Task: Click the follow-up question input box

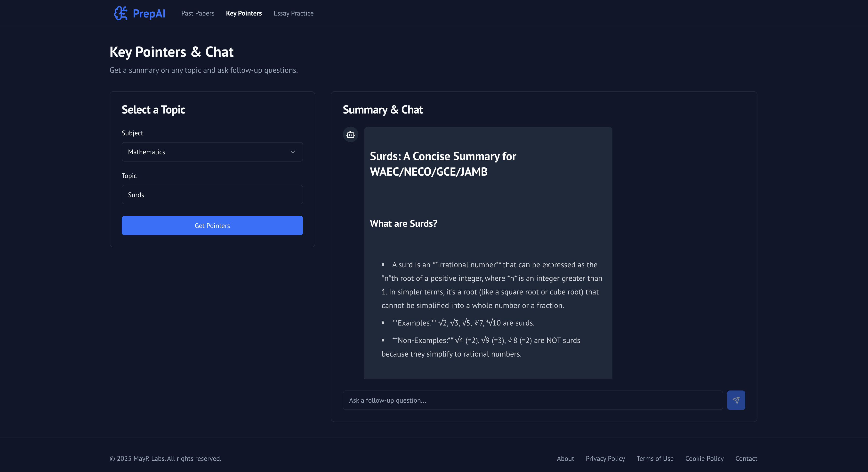Action: tap(532, 400)
